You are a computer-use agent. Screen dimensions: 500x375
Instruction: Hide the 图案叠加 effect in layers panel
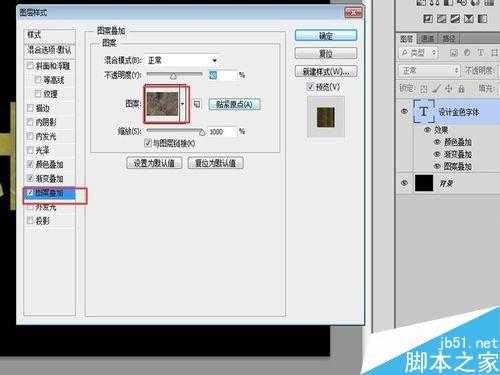(x=437, y=166)
